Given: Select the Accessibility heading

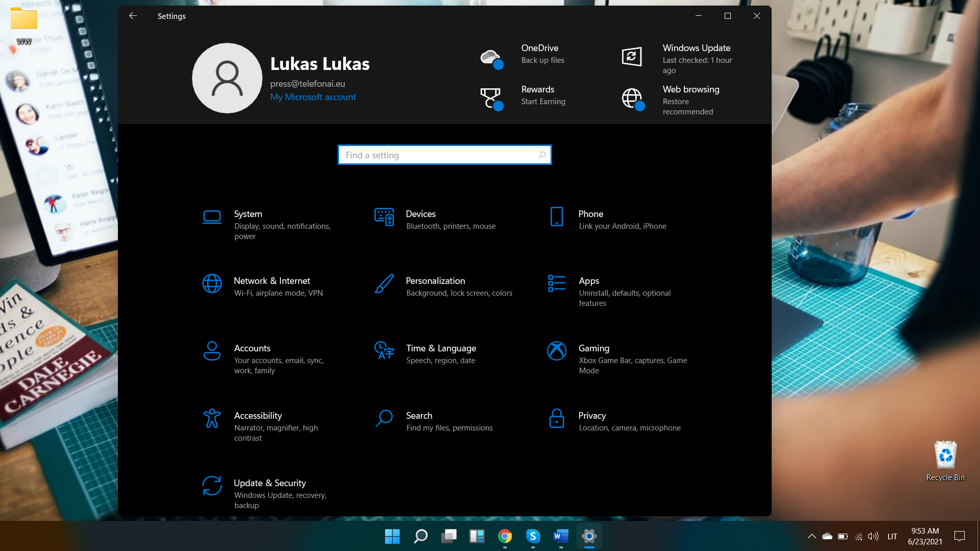Looking at the screenshot, I should coord(258,416).
